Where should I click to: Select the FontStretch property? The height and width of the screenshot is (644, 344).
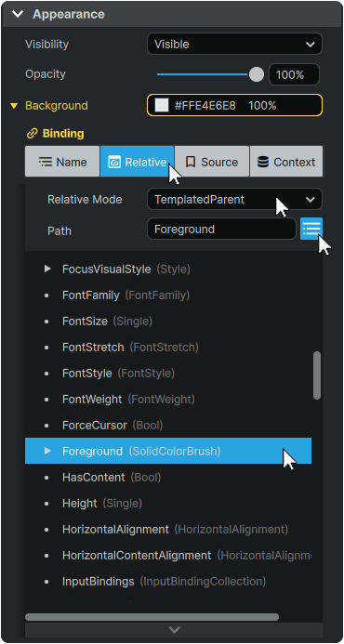[x=168, y=347]
